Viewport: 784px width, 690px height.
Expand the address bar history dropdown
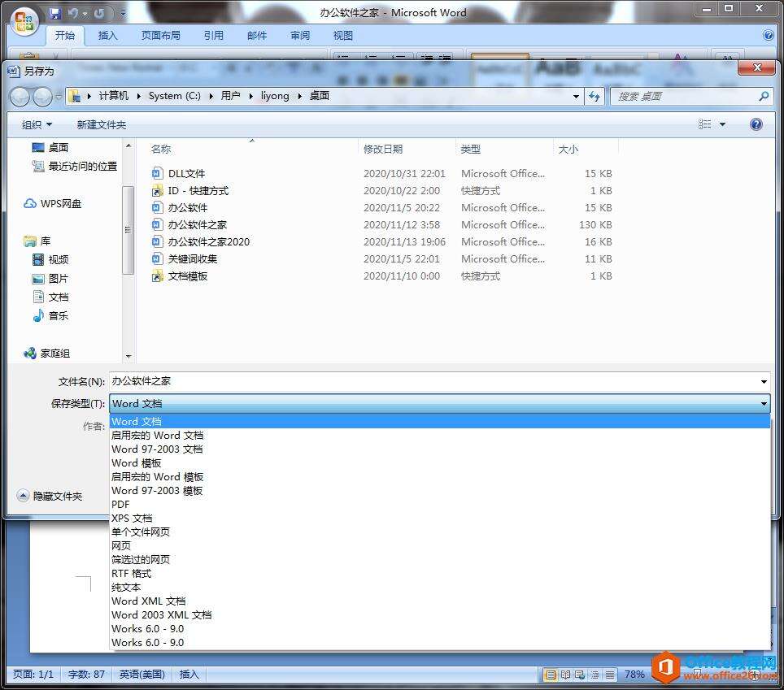click(x=576, y=97)
